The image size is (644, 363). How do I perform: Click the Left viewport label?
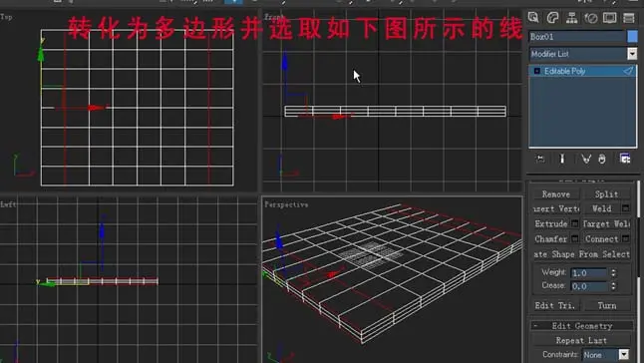click(9, 204)
